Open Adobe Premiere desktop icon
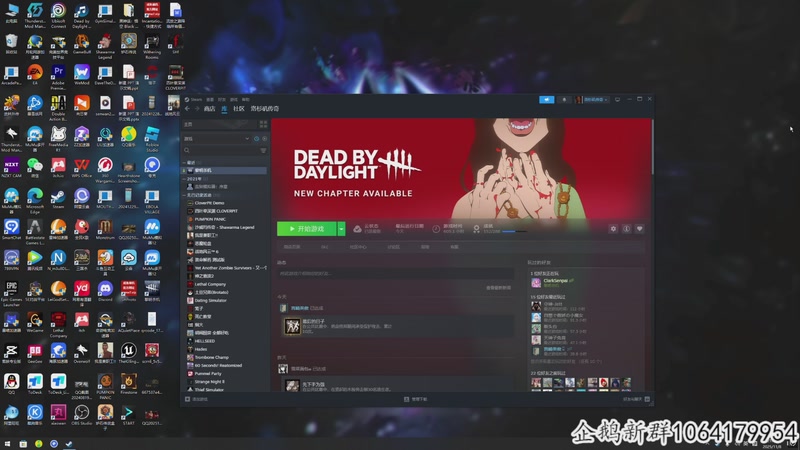The width and height of the screenshot is (800, 450). [58, 77]
